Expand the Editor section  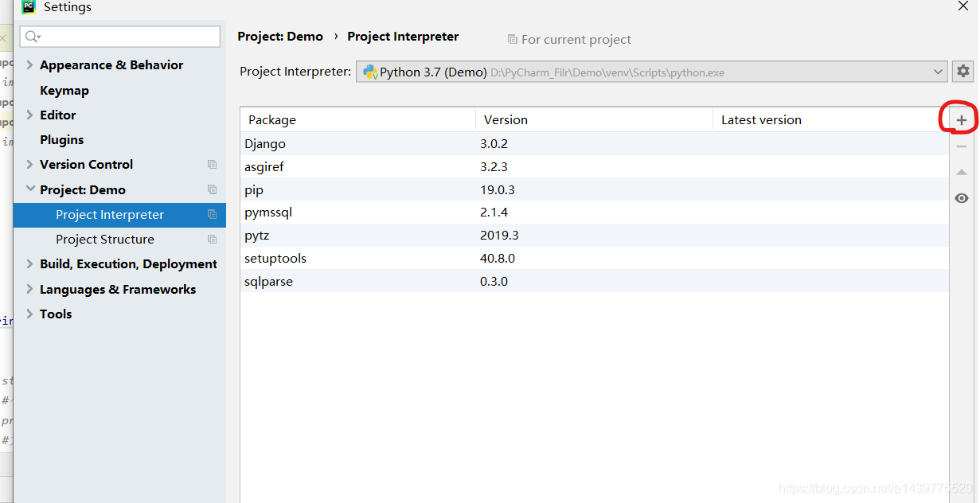point(30,115)
